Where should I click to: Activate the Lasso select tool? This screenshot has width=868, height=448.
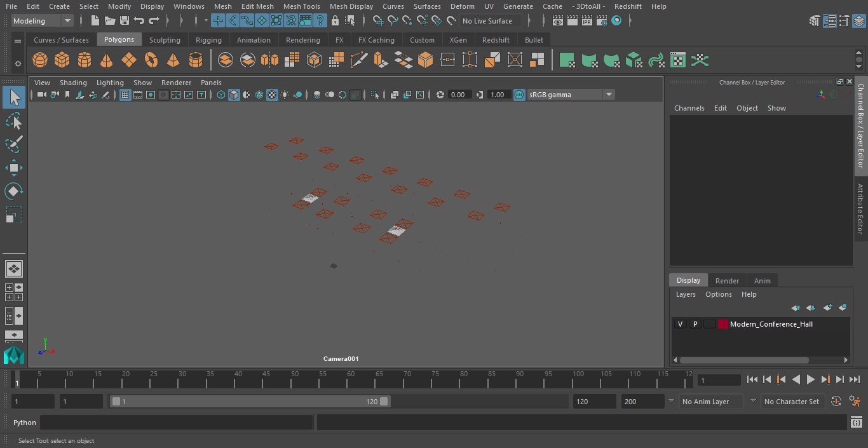point(13,121)
